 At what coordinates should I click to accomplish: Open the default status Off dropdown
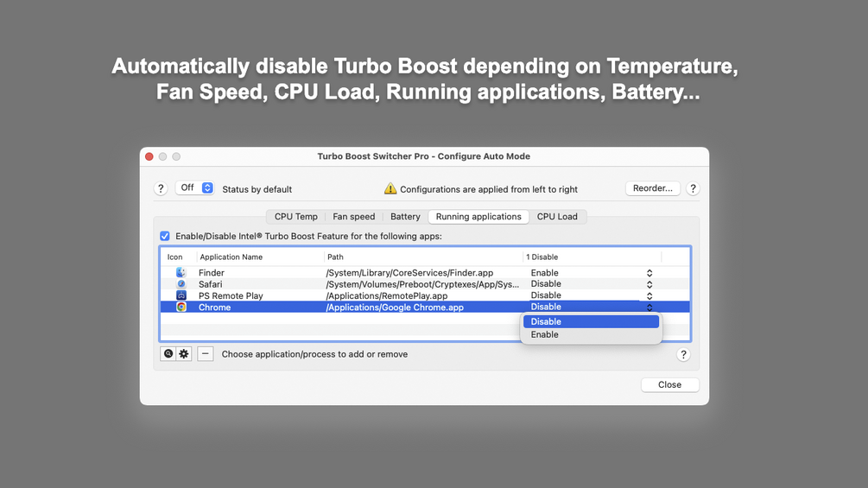(x=194, y=188)
